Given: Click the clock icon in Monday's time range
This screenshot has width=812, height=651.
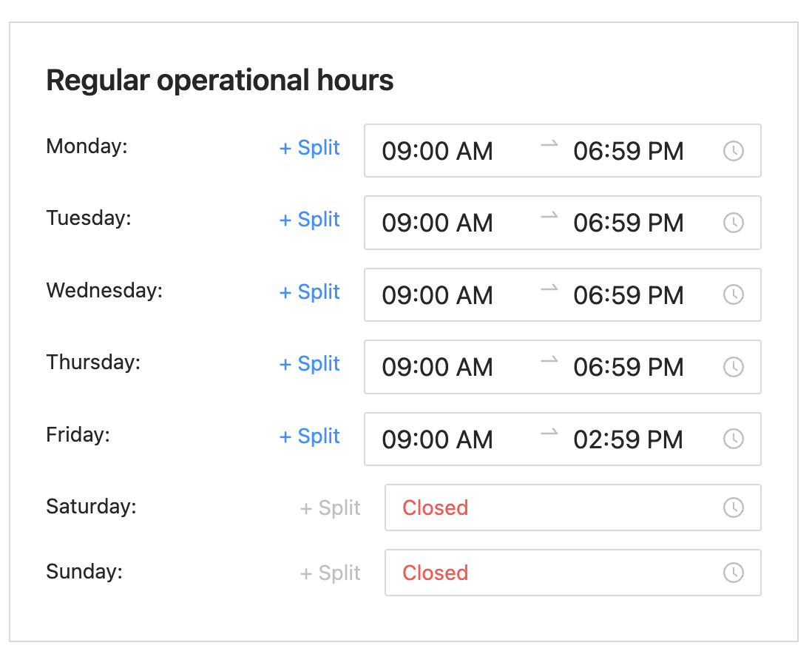Looking at the screenshot, I should [734, 151].
